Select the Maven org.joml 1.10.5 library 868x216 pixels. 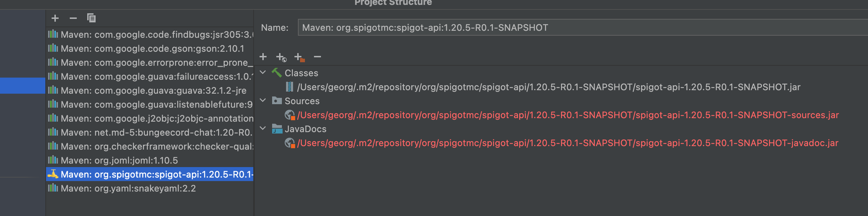click(x=150, y=160)
